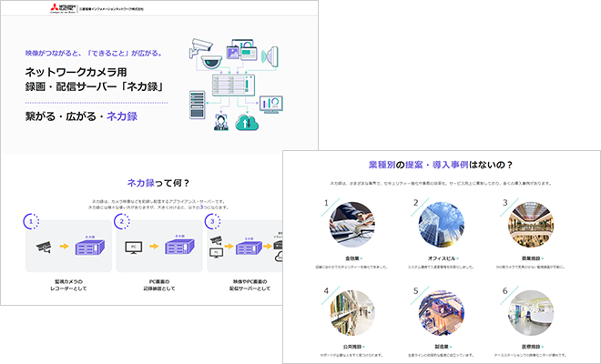Click the heading ネカ録って何？
The width and height of the screenshot is (601, 364).
158,183
